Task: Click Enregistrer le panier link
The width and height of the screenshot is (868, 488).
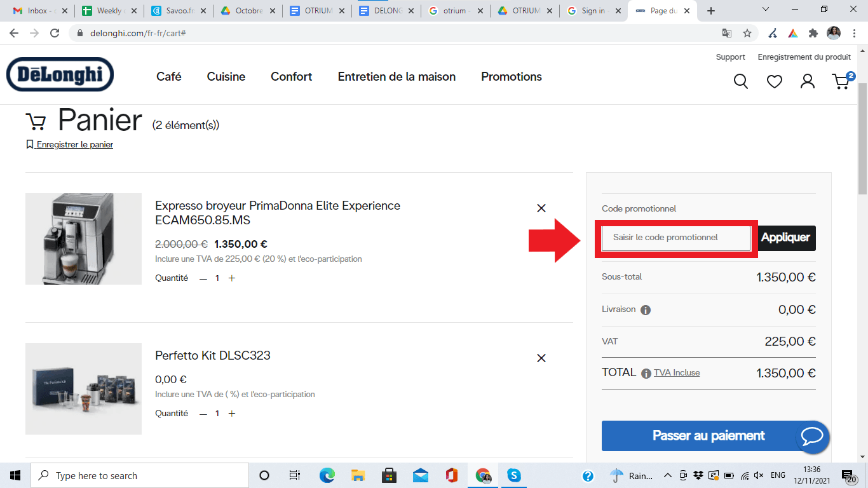Action: [x=74, y=145]
